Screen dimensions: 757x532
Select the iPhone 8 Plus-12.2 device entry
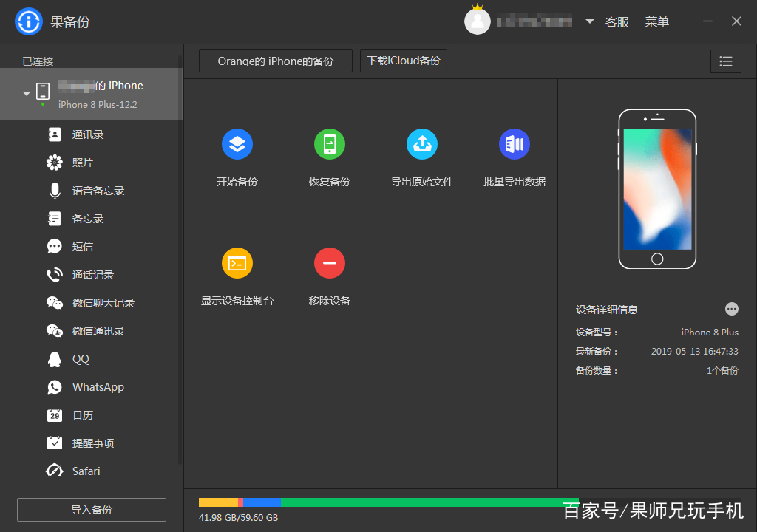[x=92, y=94]
